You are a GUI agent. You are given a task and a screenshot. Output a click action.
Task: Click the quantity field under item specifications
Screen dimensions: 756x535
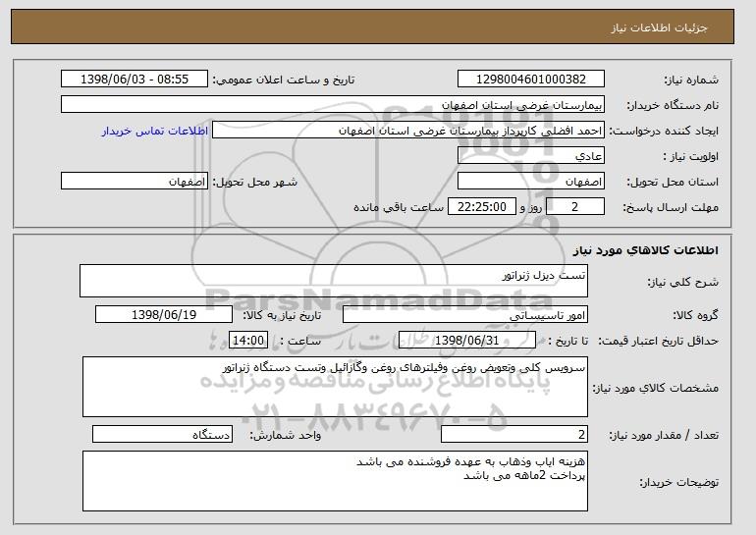514,434
